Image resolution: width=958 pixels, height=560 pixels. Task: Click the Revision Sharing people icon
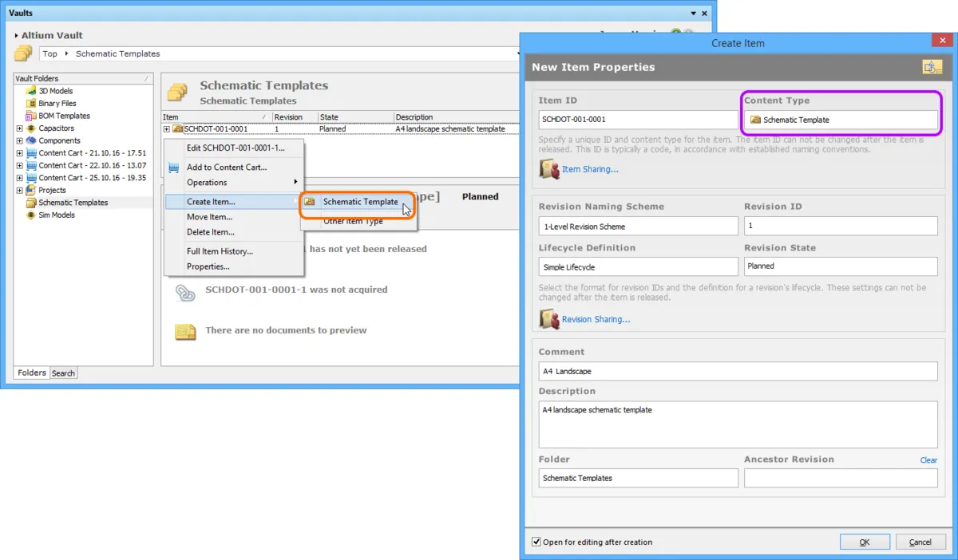(x=549, y=319)
